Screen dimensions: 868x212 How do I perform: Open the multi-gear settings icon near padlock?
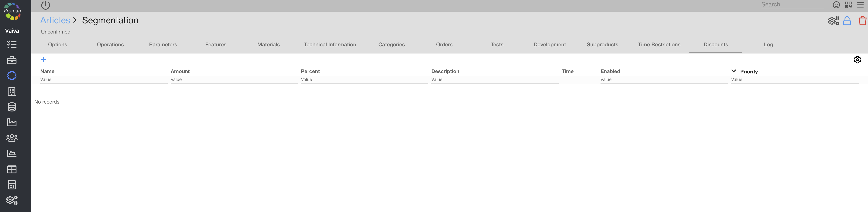(x=833, y=21)
